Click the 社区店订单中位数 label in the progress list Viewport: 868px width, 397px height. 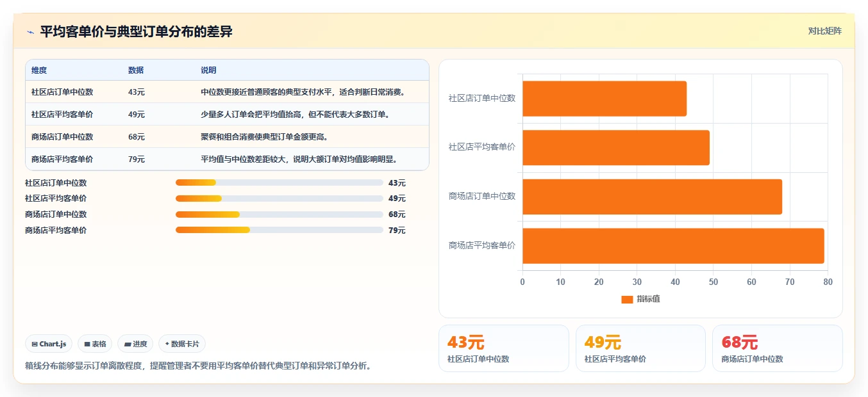coord(56,183)
